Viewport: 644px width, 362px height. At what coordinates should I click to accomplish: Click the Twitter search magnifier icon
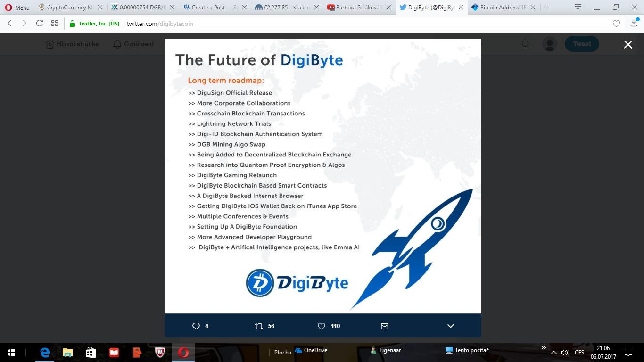click(525, 44)
